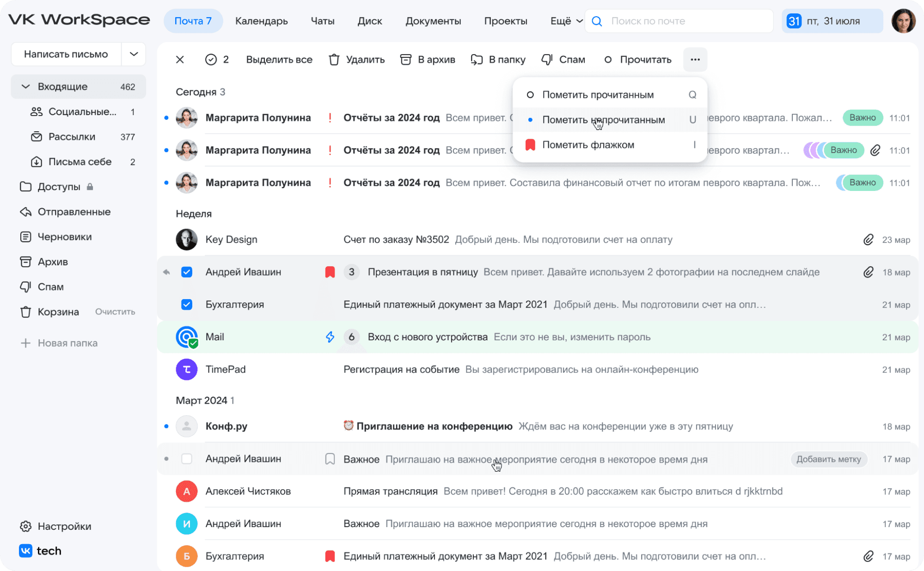Click attachment icon on Презентация в пятницу email
This screenshot has width=924, height=571.
(869, 272)
